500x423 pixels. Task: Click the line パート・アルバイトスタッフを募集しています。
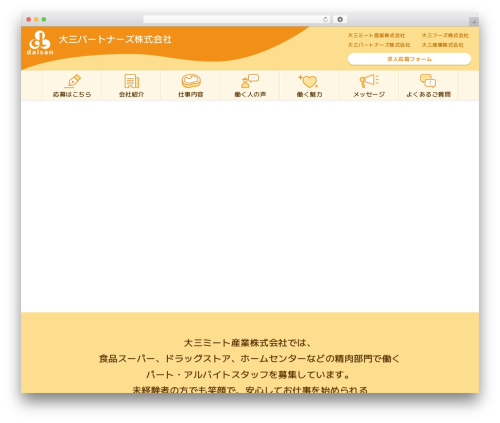pyautogui.click(x=248, y=375)
